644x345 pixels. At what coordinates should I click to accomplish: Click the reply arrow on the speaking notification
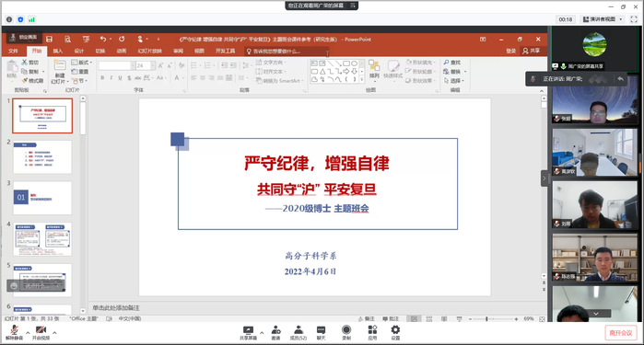point(620,79)
